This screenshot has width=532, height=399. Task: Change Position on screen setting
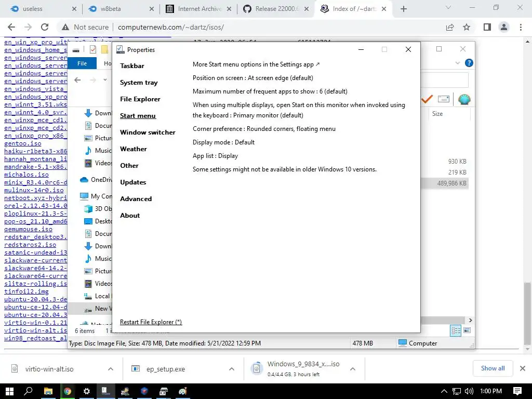[253, 78]
